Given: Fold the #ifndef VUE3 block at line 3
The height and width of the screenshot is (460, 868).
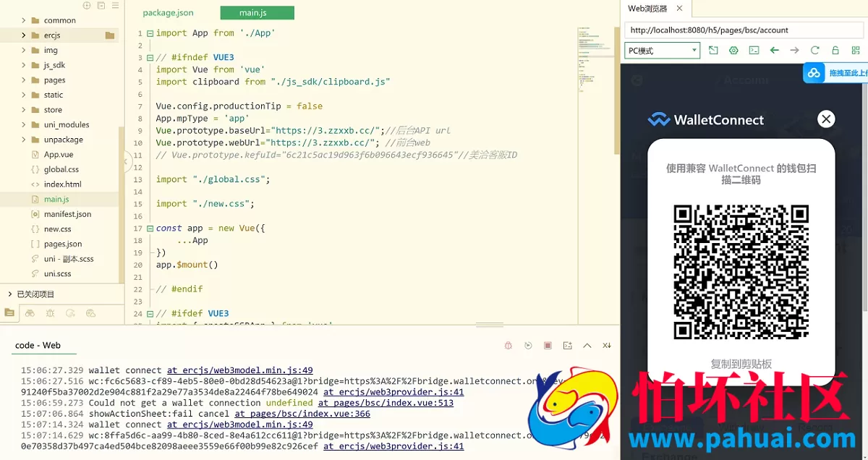Looking at the screenshot, I should coord(150,58).
